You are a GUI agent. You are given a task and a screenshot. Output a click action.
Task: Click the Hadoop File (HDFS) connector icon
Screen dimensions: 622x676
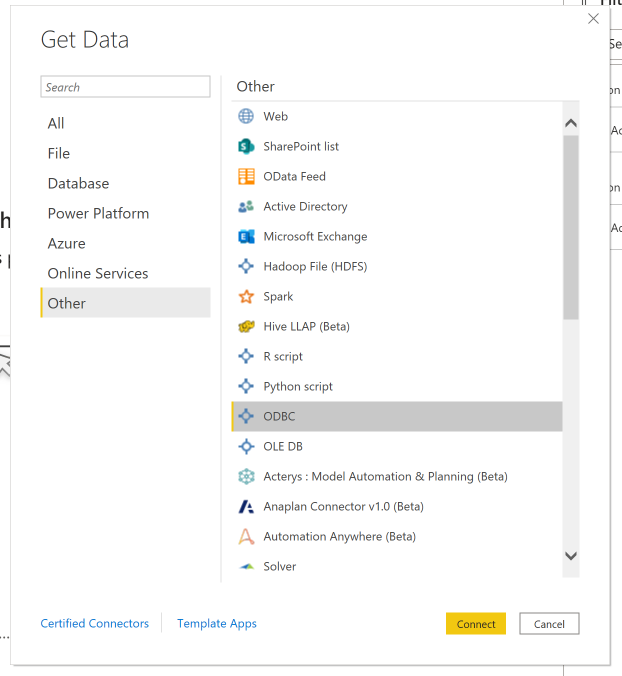coord(246,266)
